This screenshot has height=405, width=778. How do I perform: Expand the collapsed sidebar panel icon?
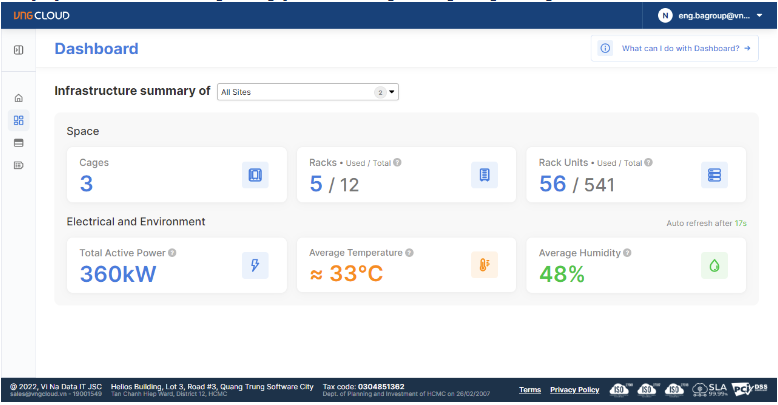pos(18,49)
